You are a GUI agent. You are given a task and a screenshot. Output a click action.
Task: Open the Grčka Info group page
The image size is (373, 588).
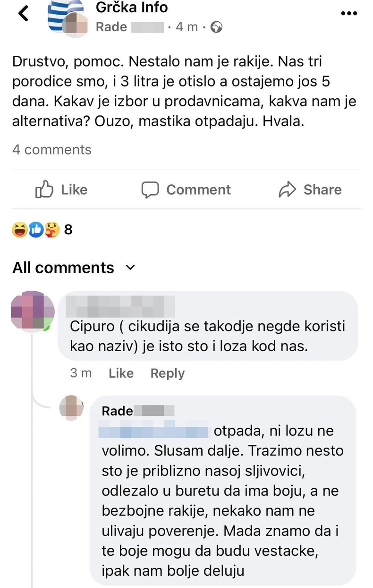(133, 8)
